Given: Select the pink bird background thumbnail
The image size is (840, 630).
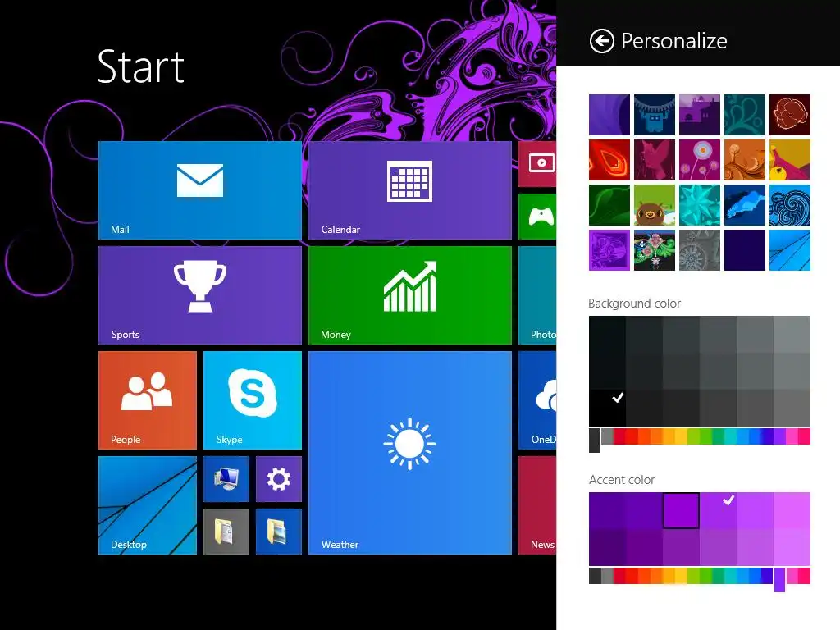Looking at the screenshot, I should click(x=654, y=160).
